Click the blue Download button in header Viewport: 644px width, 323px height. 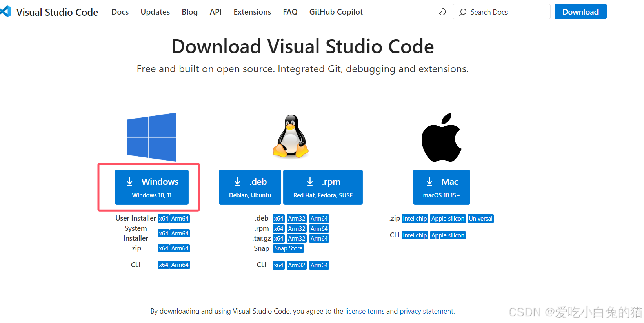click(x=580, y=11)
